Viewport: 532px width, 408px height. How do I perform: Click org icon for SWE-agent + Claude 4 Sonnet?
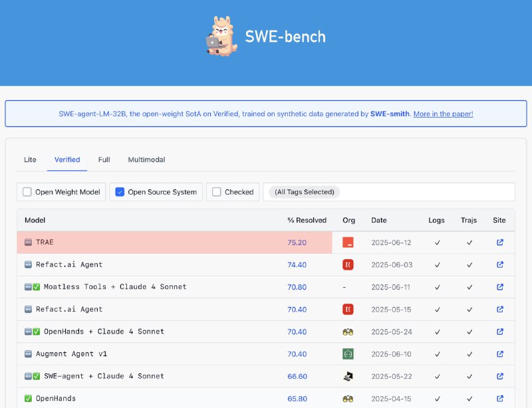click(348, 376)
